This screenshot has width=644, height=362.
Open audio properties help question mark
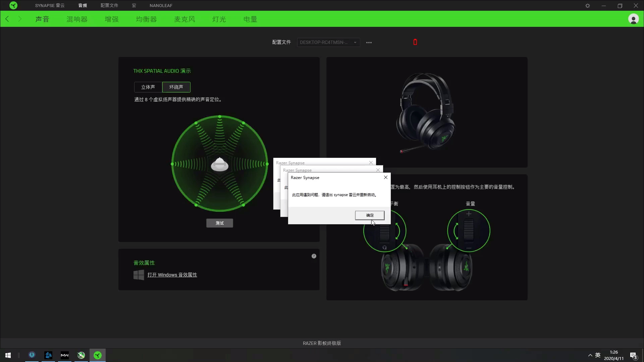click(x=314, y=256)
